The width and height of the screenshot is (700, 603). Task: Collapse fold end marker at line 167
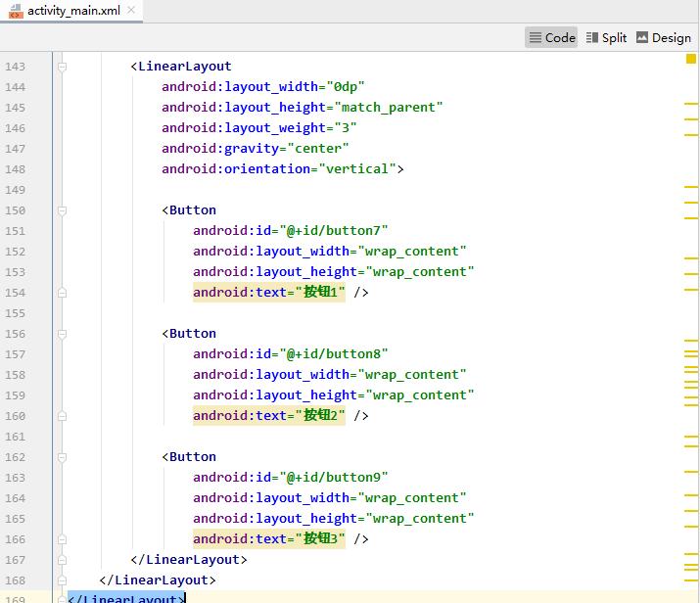(x=62, y=560)
